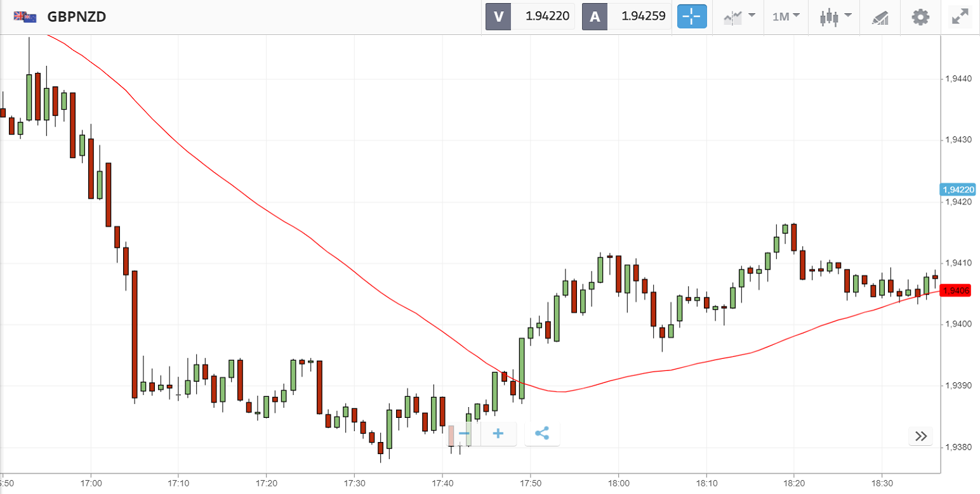Select the drawing tools pencil icon
Viewport: 980px width, 494px height.
pyautogui.click(x=880, y=17)
